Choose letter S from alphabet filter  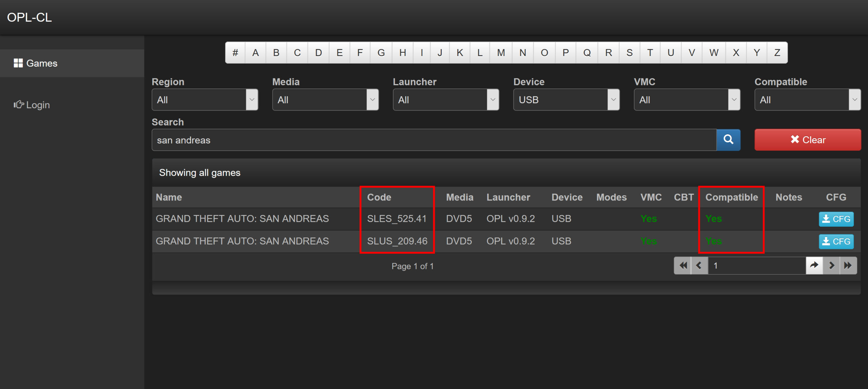630,53
